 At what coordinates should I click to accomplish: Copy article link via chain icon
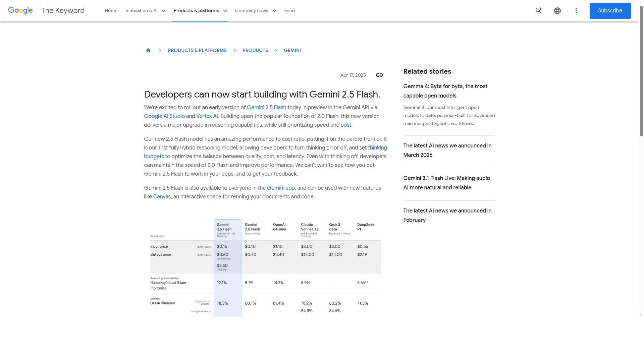(x=379, y=75)
